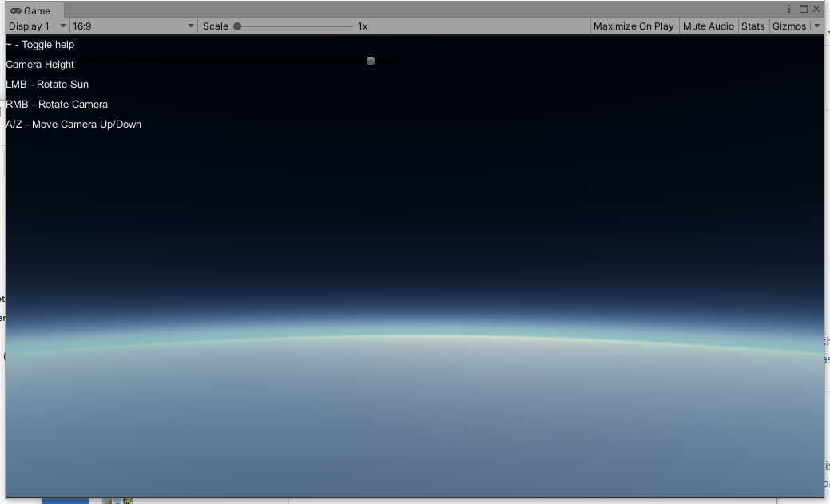
Task: Toggle the Stats overlay
Action: pyautogui.click(x=753, y=26)
